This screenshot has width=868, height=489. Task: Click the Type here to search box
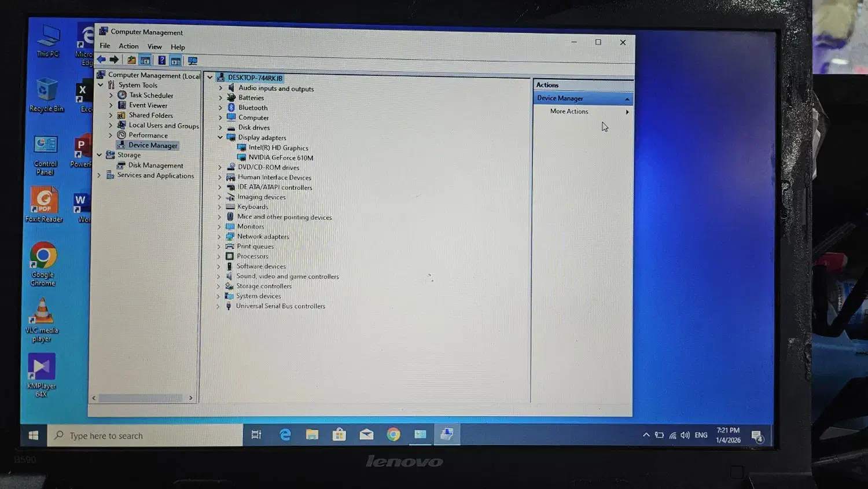click(x=145, y=435)
